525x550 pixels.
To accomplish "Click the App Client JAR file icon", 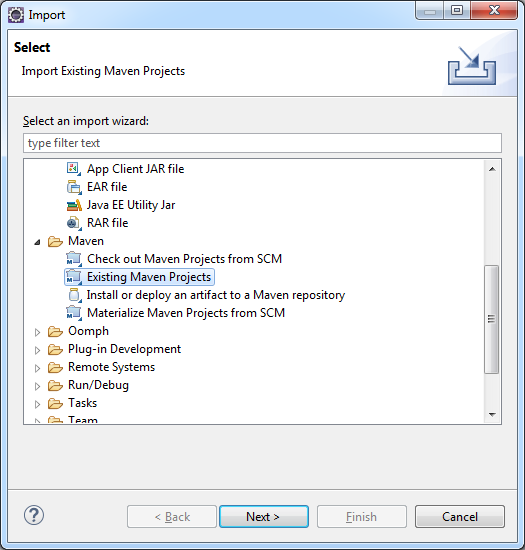I will pyautogui.click(x=74, y=169).
